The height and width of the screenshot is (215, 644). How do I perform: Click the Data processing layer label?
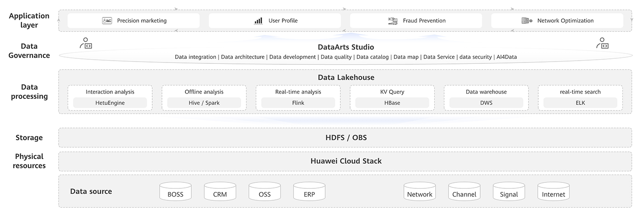[29, 91]
